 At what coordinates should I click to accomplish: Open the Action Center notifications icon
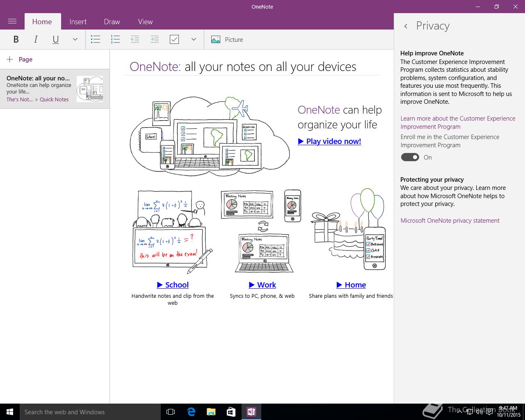click(x=489, y=412)
